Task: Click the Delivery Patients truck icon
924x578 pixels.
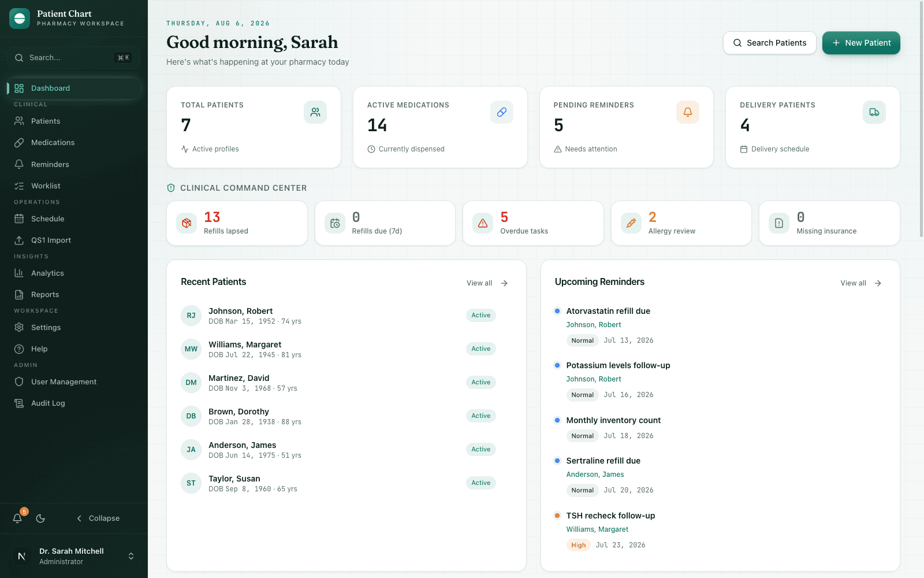Action: 874,112
